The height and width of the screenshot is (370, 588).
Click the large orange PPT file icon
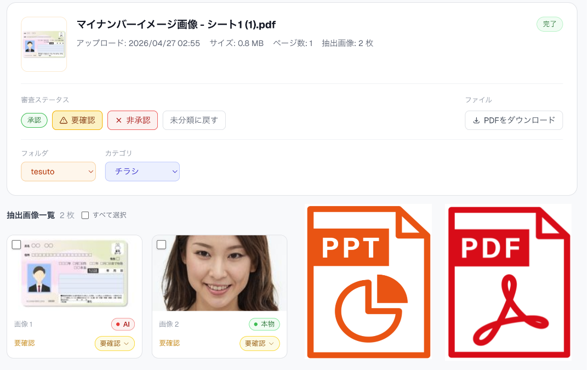point(368,282)
